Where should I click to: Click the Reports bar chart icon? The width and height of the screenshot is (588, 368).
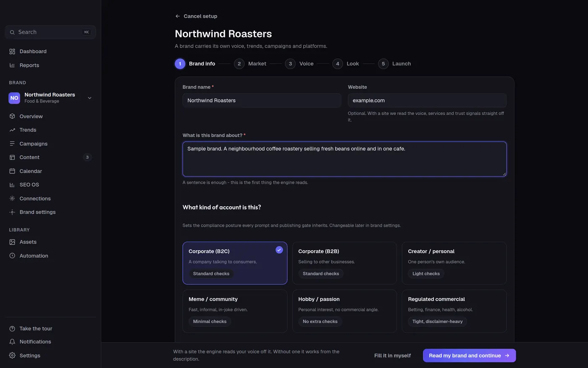[12, 65]
